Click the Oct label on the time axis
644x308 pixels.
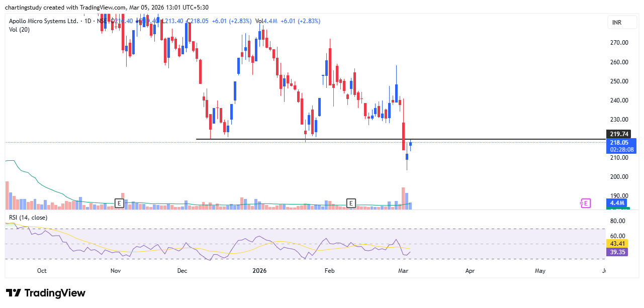click(42, 271)
